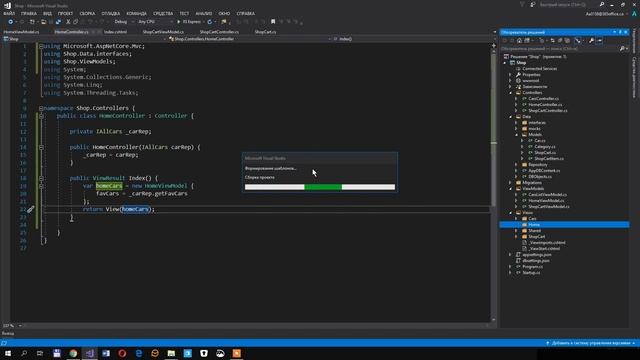Open the СБОРКА menu
Screen dimensions: 640x360
coord(87,13)
